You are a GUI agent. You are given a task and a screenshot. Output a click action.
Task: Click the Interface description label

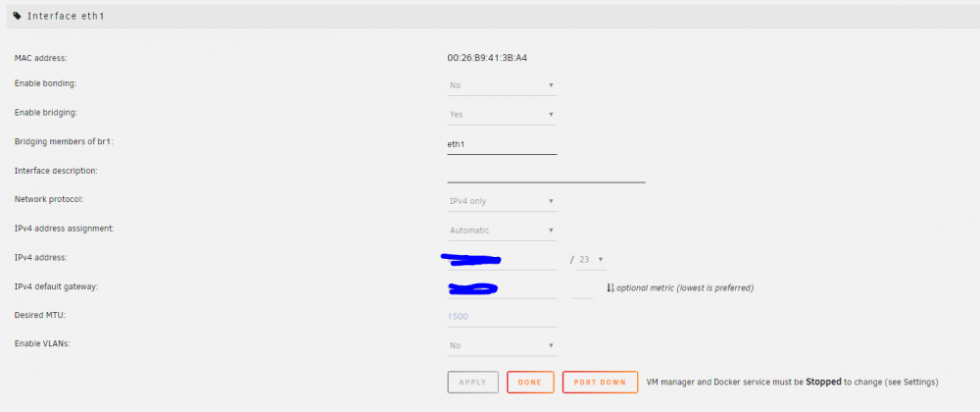coord(57,171)
